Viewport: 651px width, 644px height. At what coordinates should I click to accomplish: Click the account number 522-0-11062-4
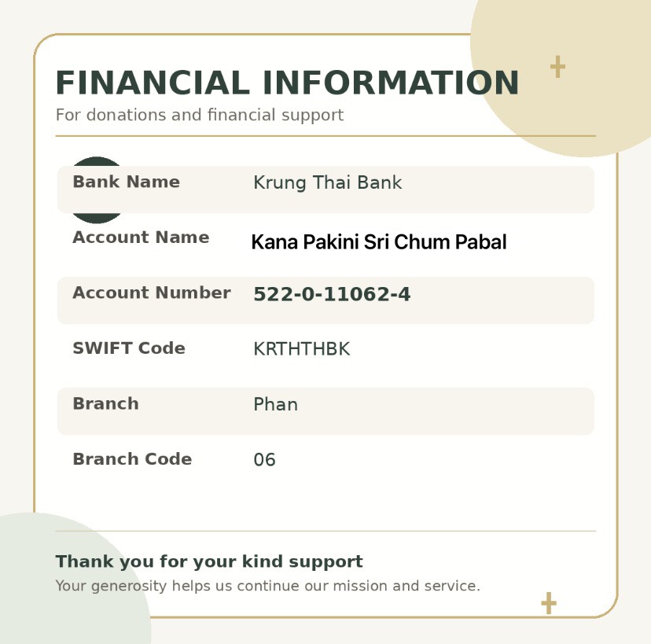(332, 294)
